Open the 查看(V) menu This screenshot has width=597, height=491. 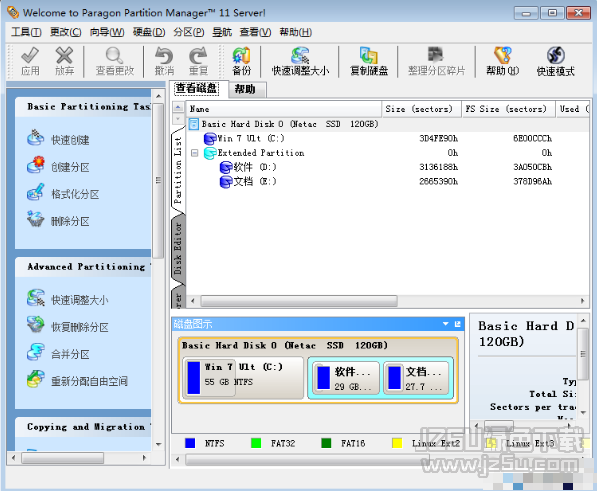[x=255, y=32]
